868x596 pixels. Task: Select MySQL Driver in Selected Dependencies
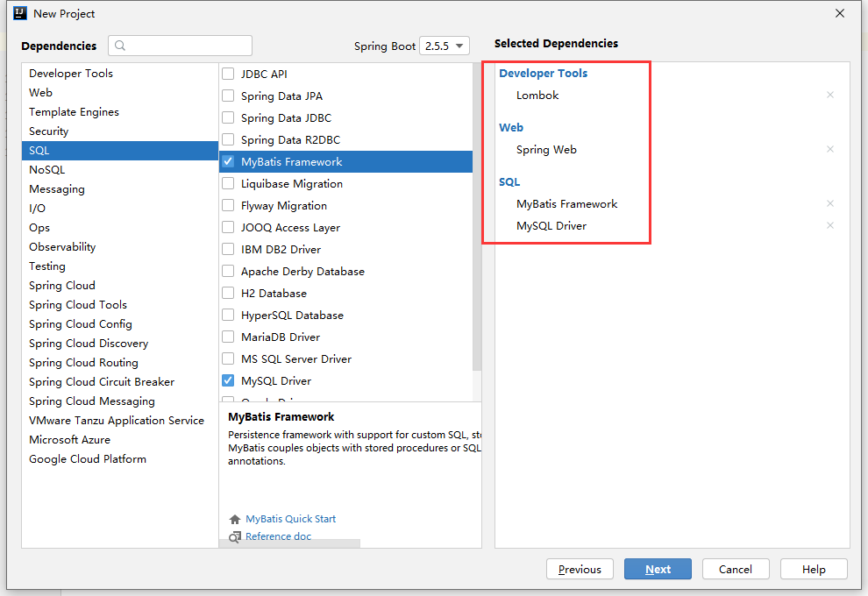(x=551, y=226)
